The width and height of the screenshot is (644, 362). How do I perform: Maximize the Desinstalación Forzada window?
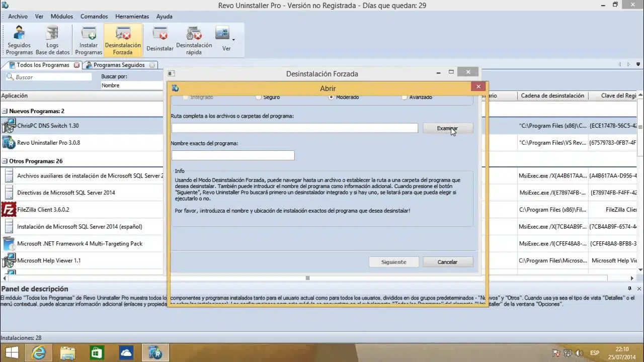pos(451,72)
